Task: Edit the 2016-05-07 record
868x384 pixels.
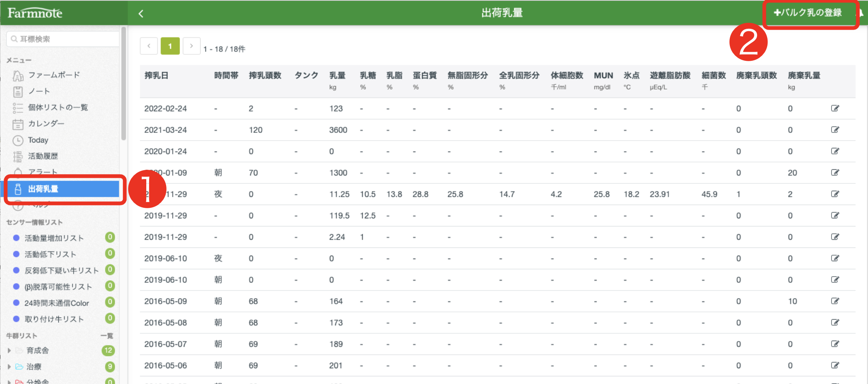Action: click(x=835, y=344)
